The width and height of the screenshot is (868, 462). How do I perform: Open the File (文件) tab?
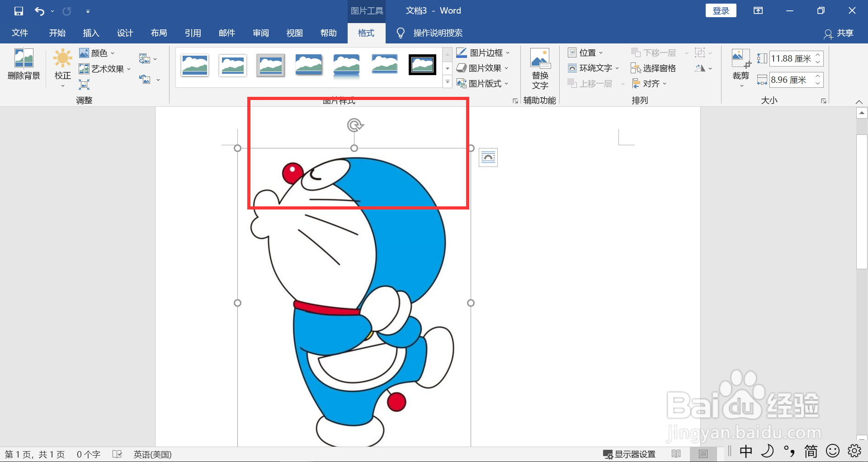coord(20,33)
